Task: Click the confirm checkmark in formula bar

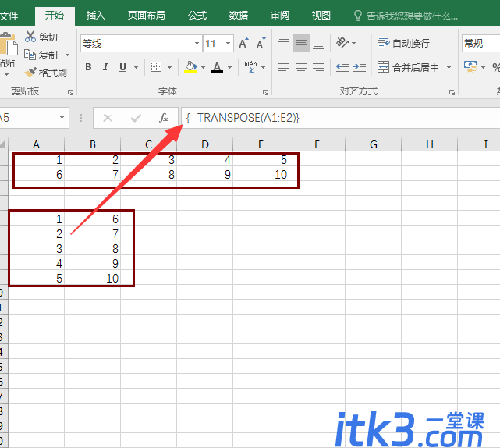Action: [x=136, y=118]
